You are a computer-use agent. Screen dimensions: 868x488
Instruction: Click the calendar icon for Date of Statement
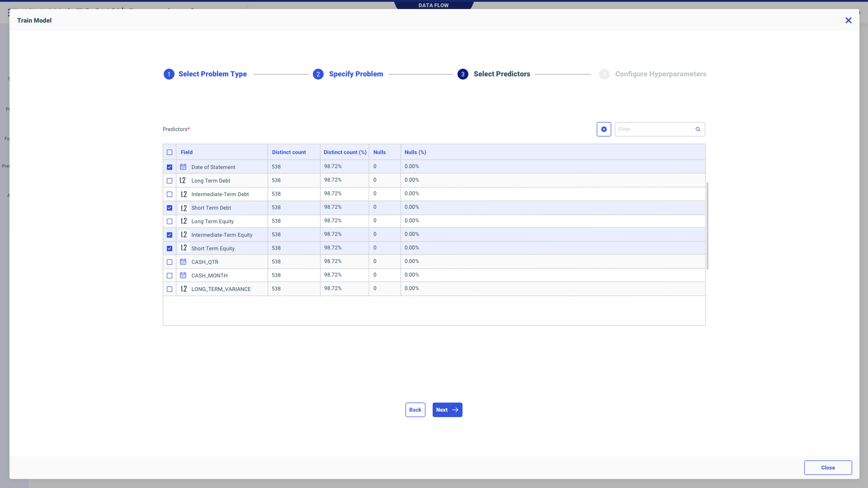click(x=183, y=167)
